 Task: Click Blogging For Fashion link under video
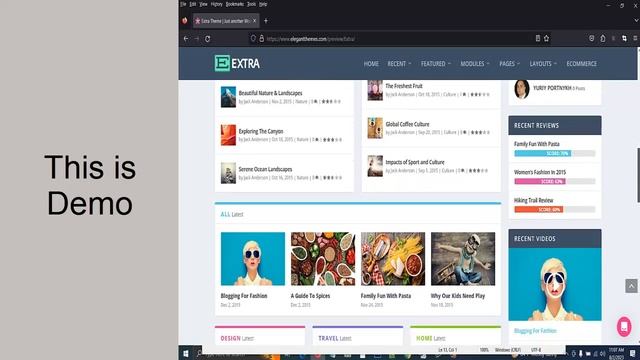click(x=535, y=331)
